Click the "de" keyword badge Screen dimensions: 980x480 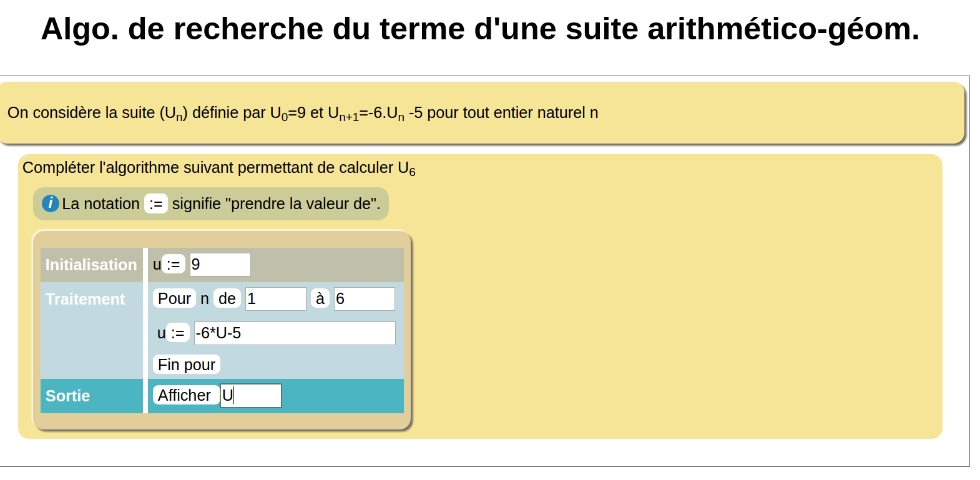click(x=227, y=299)
